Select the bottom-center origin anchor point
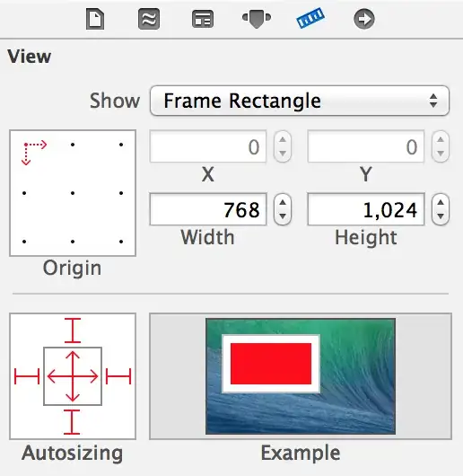463x476 pixels. click(x=73, y=242)
